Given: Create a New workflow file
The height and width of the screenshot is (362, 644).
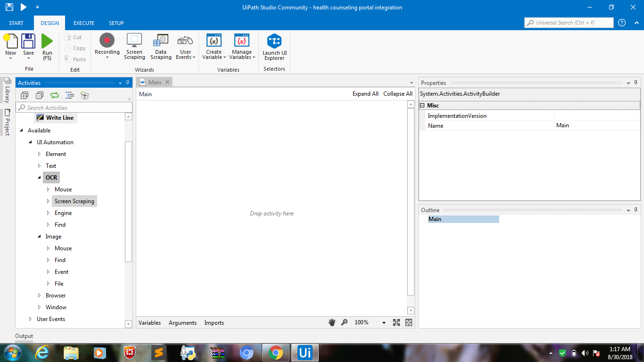Looking at the screenshot, I should pyautogui.click(x=10, y=46).
